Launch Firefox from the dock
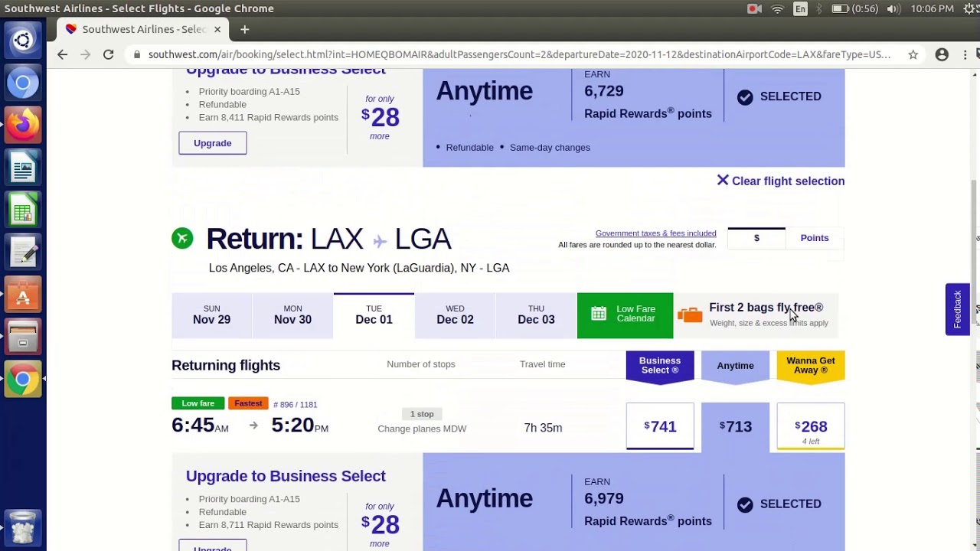This screenshot has width=980, height=551. 23,125
